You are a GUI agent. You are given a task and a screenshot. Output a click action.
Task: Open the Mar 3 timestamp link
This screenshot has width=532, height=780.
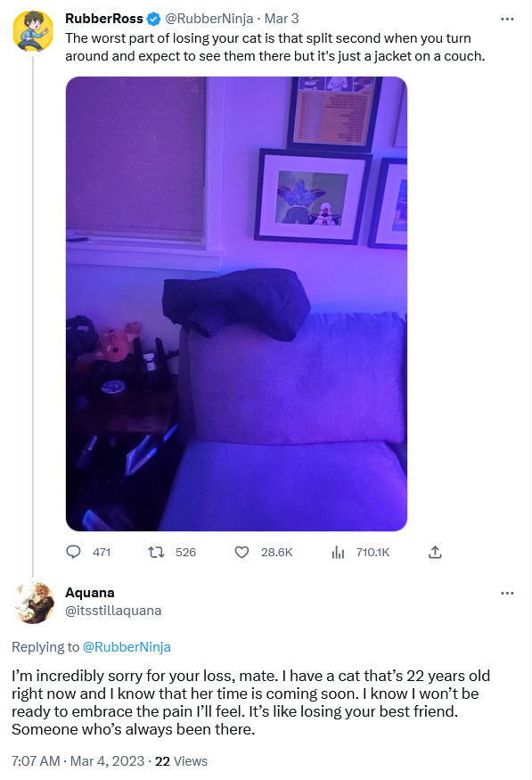(x=282, y=19)
